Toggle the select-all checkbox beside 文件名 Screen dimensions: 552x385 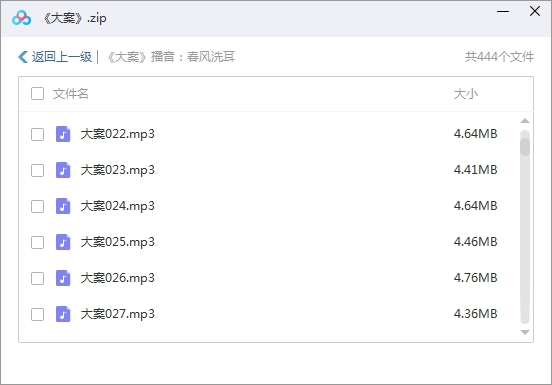(x=37, y=94)
